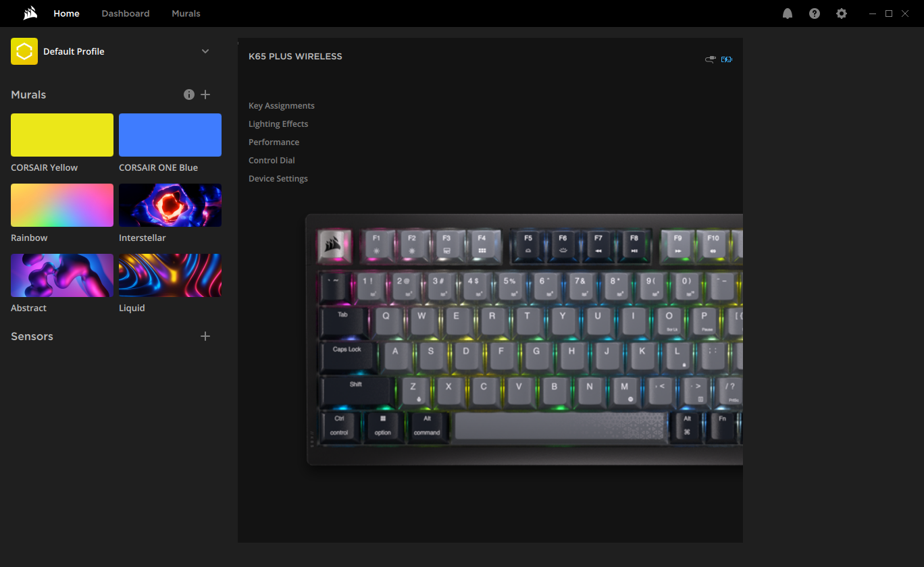Image resolution: width=924 pixels, height=567 pixels.
Task: Open the notifications bell
Action: click(788, 13)
